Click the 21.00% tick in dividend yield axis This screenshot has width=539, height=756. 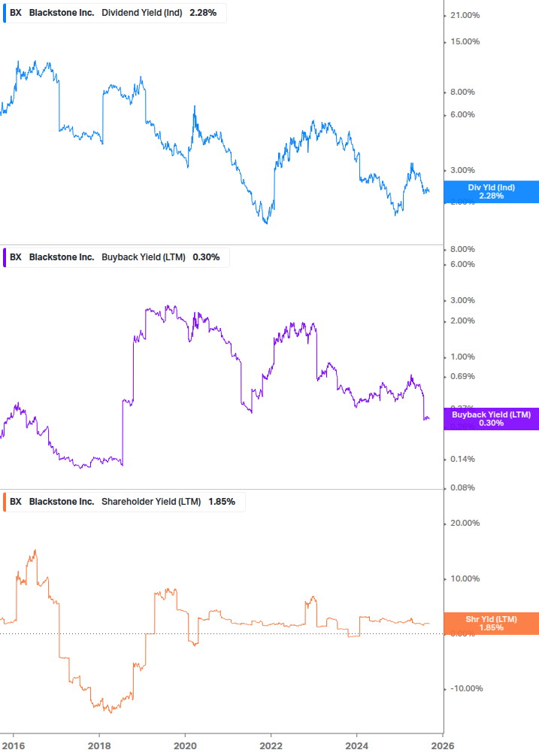click(x=465, y=16)
